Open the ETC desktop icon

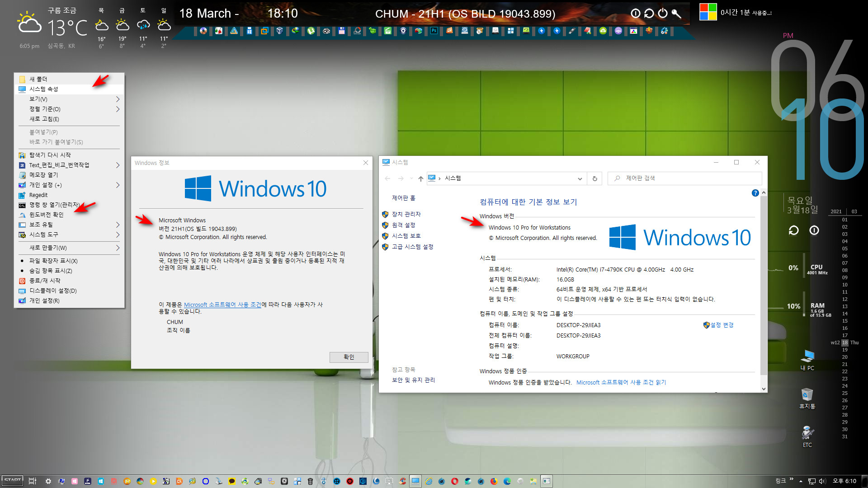pyautogui.click(x=807, y=436)
